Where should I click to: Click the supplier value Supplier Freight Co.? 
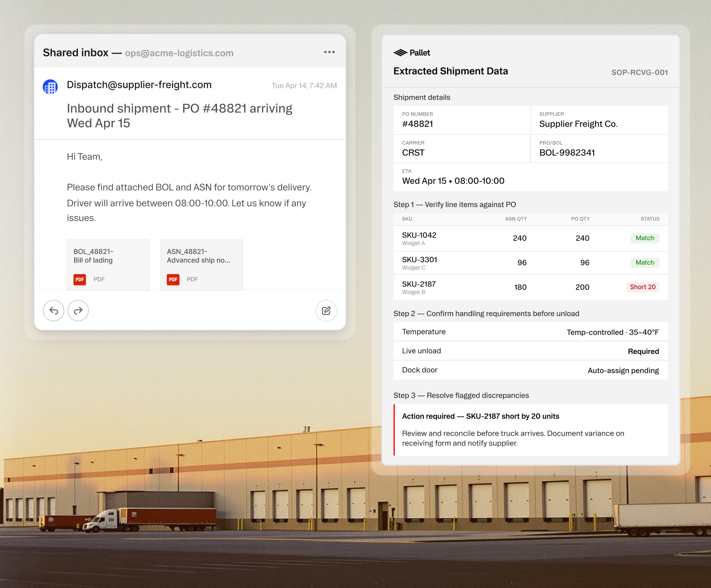(x=579, y=124)
